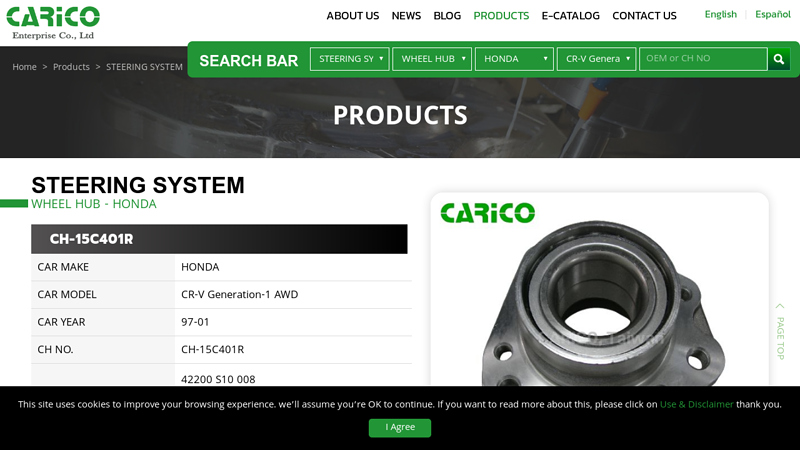The image size is (800, 450).
Task: Click the CAR YEAR row label
Action: tap(61, 322)
